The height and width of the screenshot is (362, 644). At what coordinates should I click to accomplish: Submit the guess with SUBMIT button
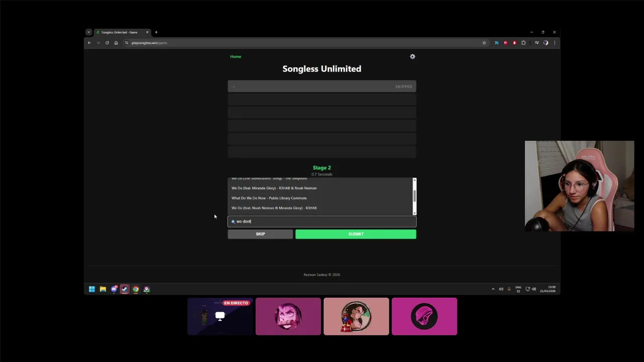[x=356, y=234]
